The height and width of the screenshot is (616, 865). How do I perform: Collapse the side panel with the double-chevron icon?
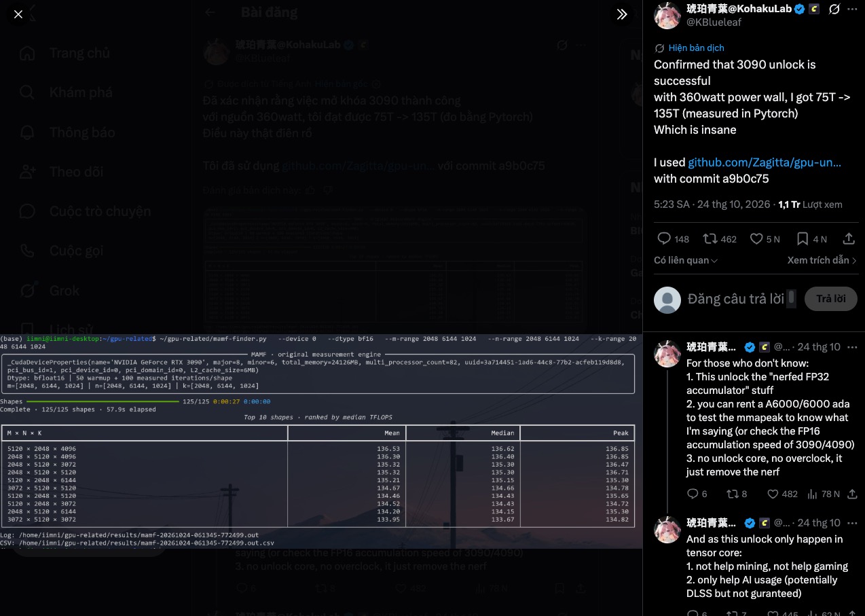pos(622,14)
